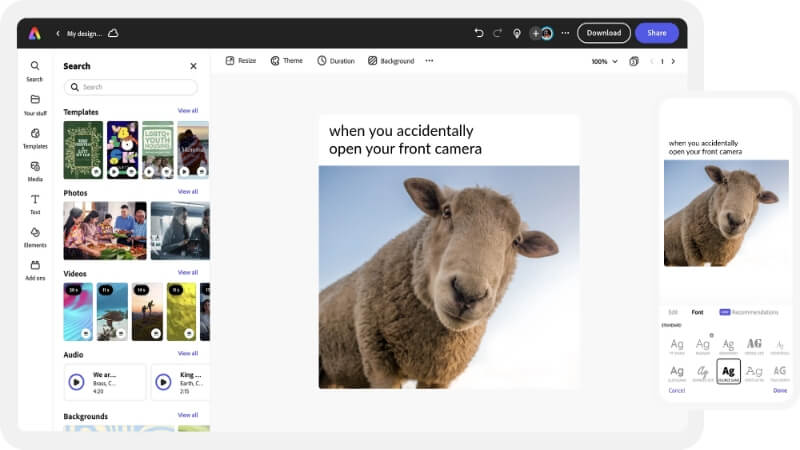
Task: Select the sea turtle video thumbnail
Action: (x=112, y=312)
